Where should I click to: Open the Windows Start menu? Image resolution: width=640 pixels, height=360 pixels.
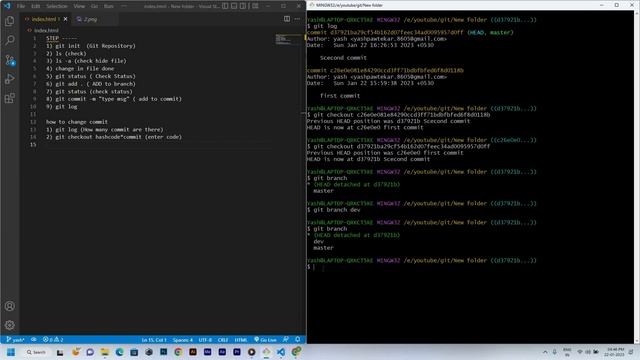pyautogui.click(x=11, y=352)
